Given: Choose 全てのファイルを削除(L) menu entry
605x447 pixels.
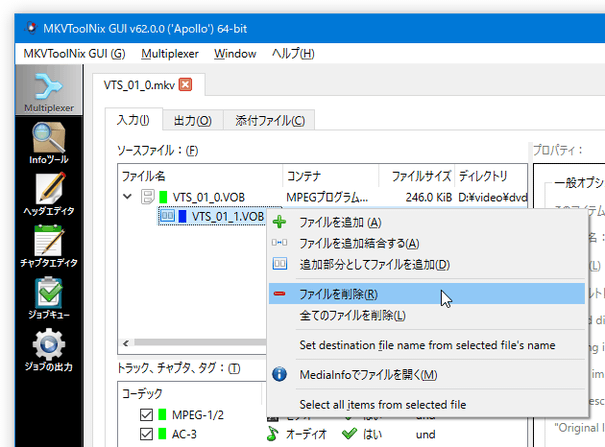Looking at the screenshot, I should tap(427, 315).
